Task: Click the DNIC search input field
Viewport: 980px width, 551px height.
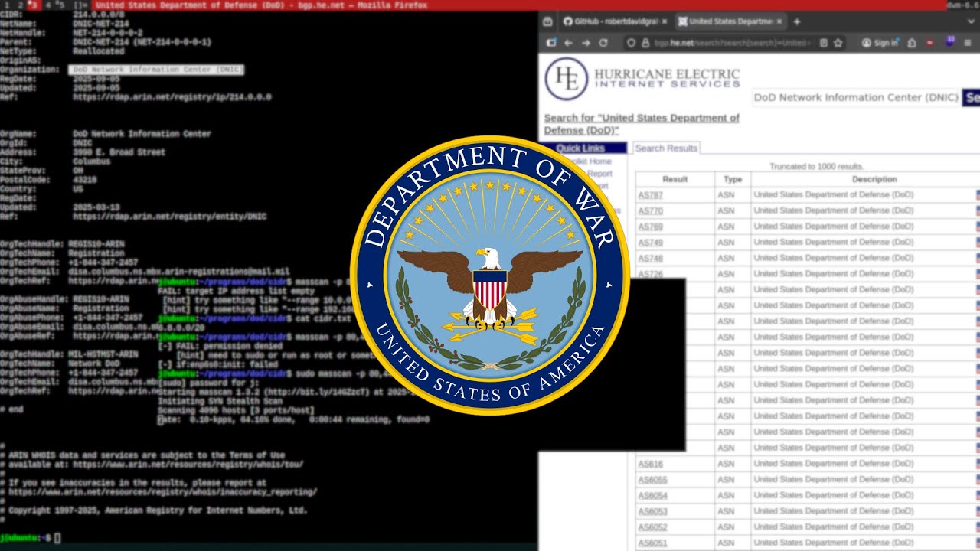Action: click(x=856, y=97)
